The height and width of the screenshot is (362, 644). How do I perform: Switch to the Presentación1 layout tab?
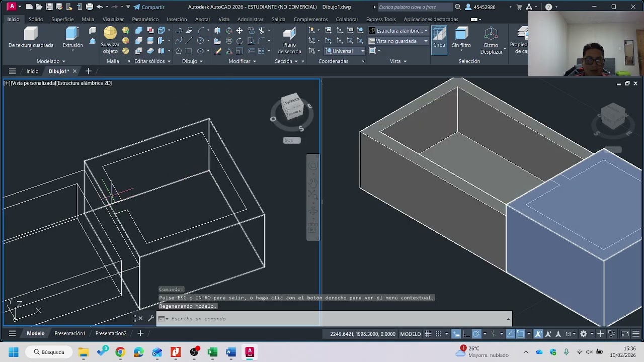click(x=70, y=333)
